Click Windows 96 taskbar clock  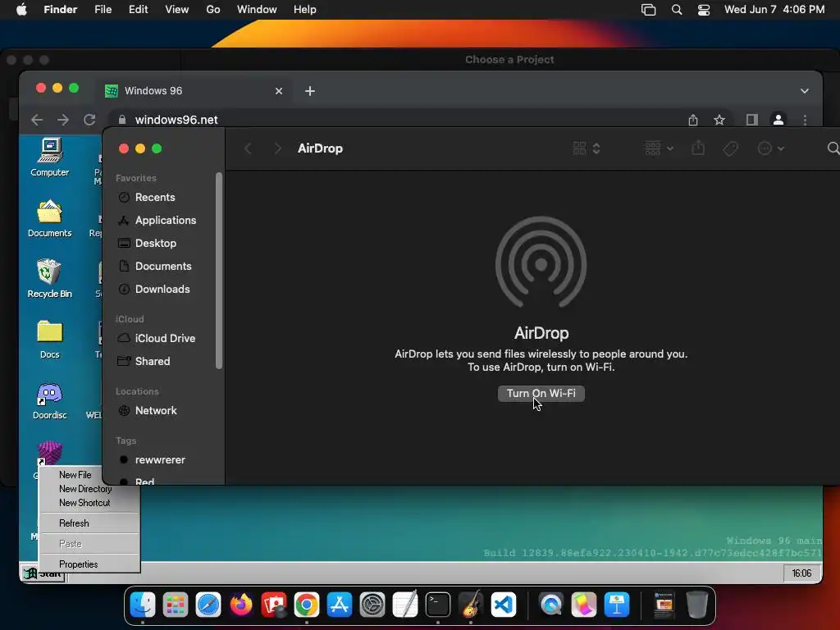802,573
